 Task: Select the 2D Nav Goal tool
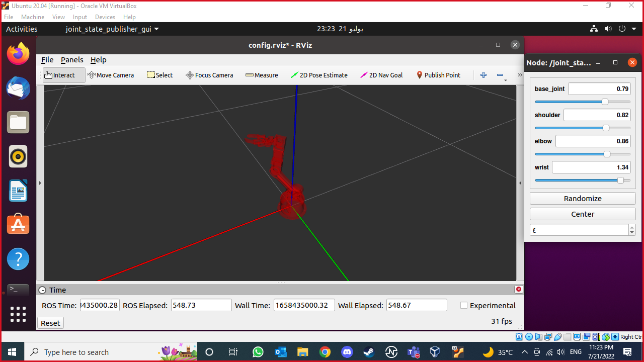[381, 75]
